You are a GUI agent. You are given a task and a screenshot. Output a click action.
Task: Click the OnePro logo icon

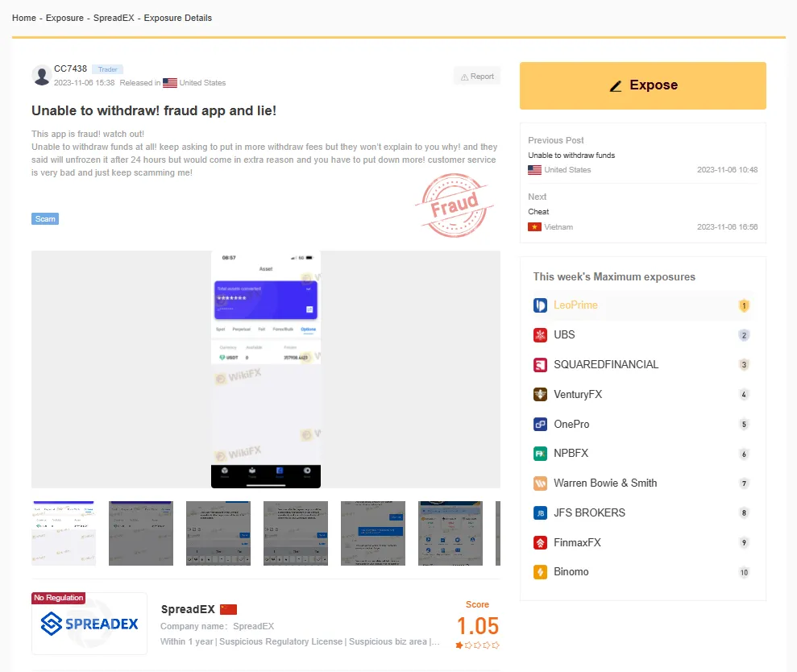point(540,424)
